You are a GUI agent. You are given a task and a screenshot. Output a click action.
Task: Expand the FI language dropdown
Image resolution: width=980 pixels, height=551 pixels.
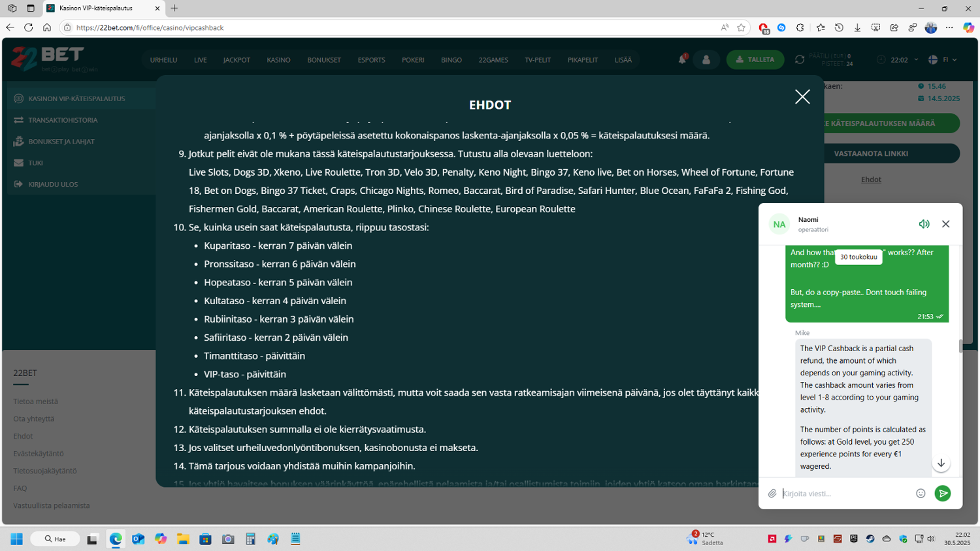(x=943, y=59)
